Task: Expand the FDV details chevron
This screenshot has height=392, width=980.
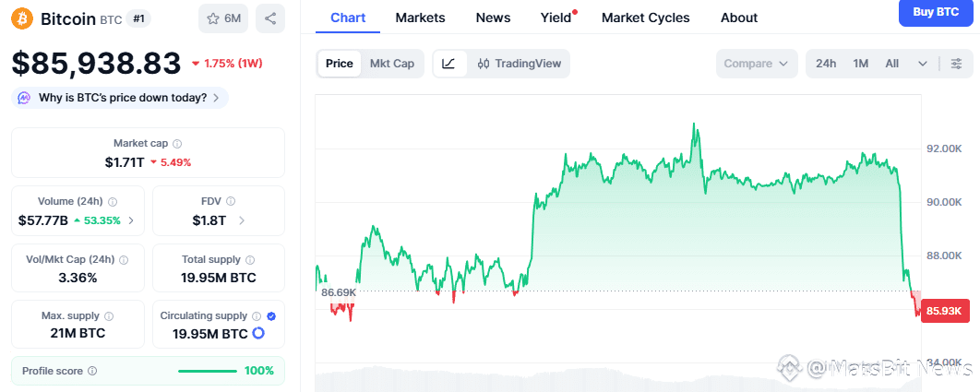Action: pyautogui.click(x=242, y=220)
